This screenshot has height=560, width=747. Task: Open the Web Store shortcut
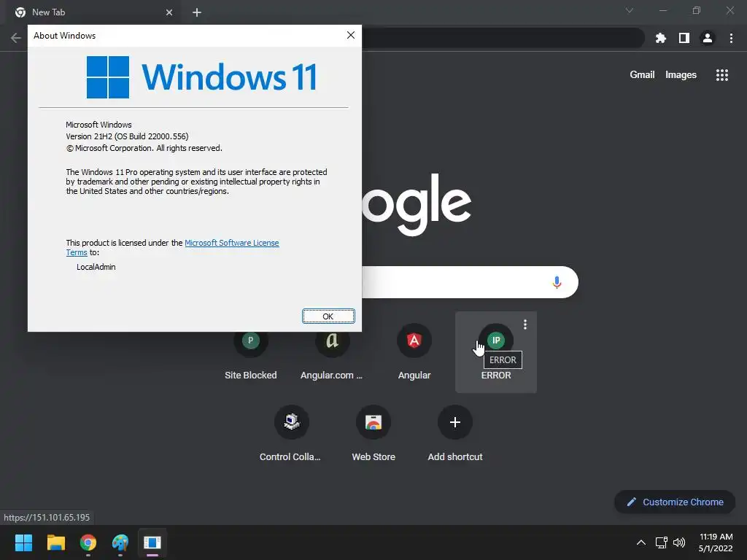pyautogui.click(x=373, y=434)
